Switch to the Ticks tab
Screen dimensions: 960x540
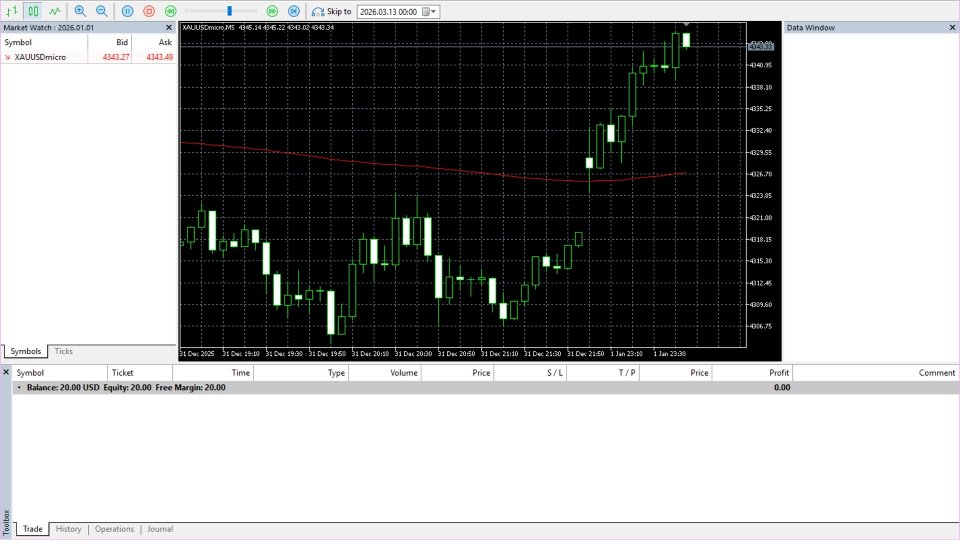tap(63, 351)
